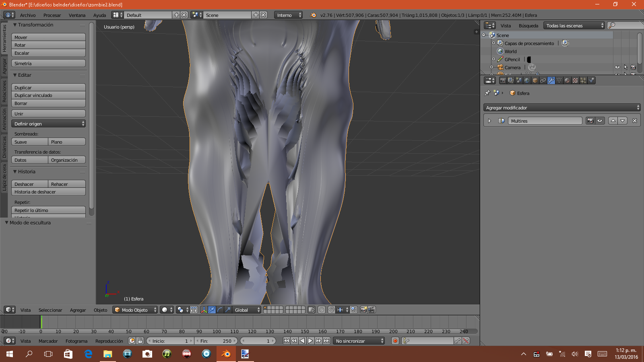
Task: Enable the rotate manipulator icon
Action: (220, 310)
